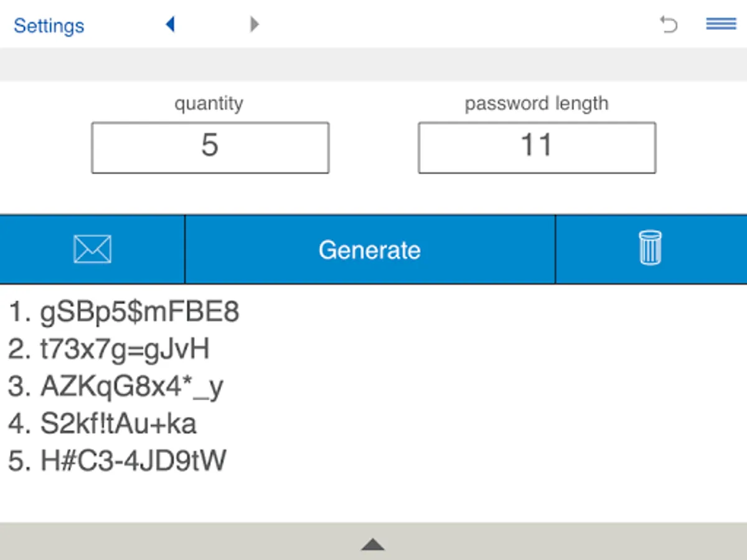Click the password length label
The width and height of the screenshot is (747, 560).
(537, 103)
